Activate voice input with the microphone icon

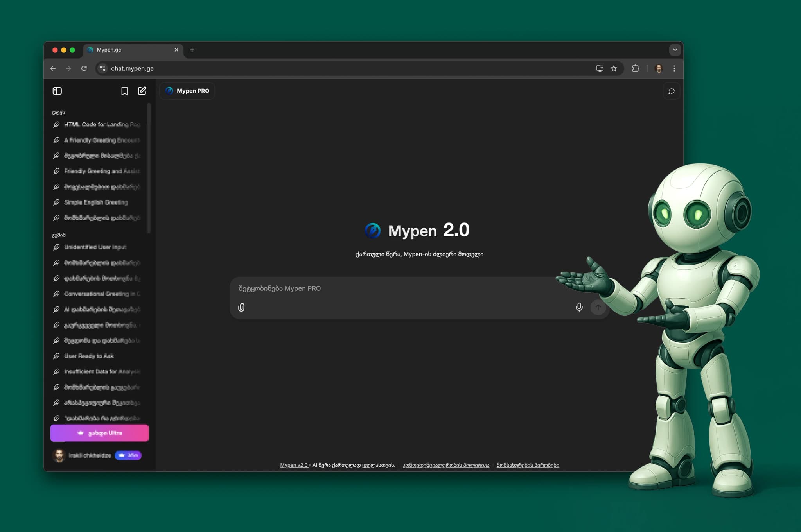click(578, 307)
